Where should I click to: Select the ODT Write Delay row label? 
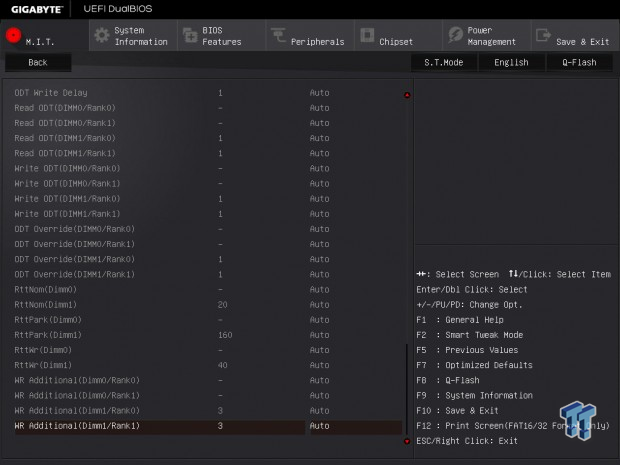[51, 93]
